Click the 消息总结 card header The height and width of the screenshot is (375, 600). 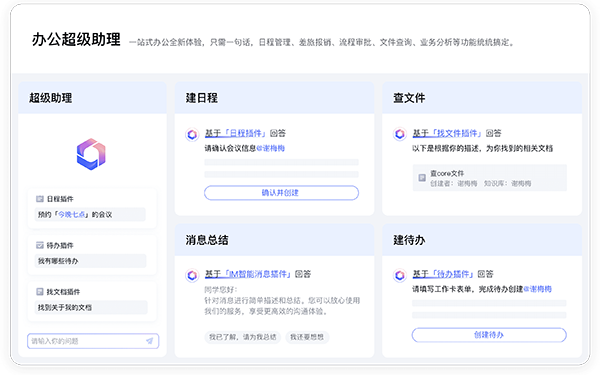pos(274,240)
